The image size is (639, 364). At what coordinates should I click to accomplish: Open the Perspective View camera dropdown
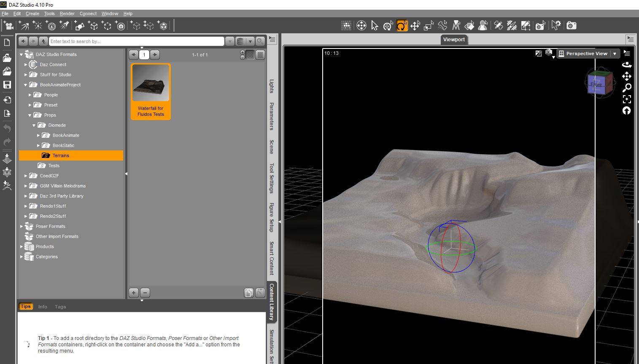pos(615,54)
